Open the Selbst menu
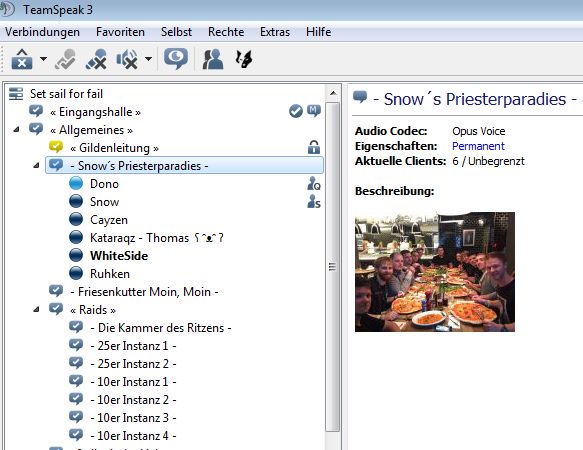The height and width of the screenshot is (450, 583). [x=176, y=32]
